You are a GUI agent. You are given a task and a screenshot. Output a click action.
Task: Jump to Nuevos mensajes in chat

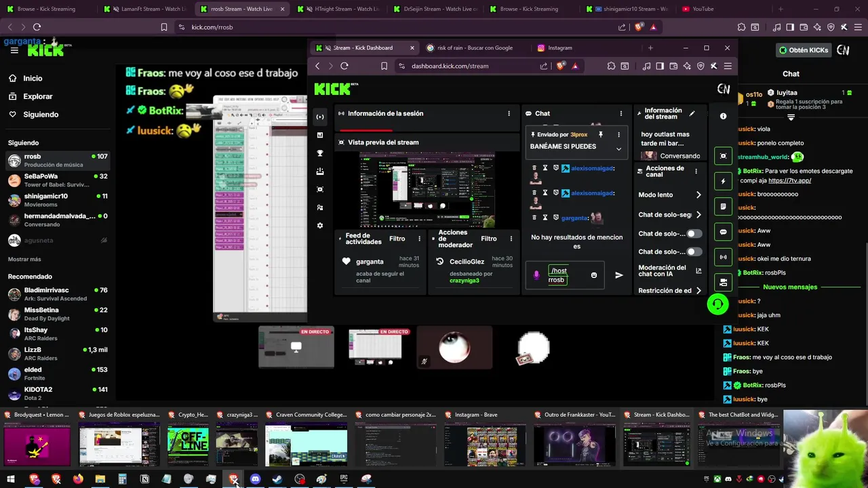pyautogui.click(x=790, y=287)
